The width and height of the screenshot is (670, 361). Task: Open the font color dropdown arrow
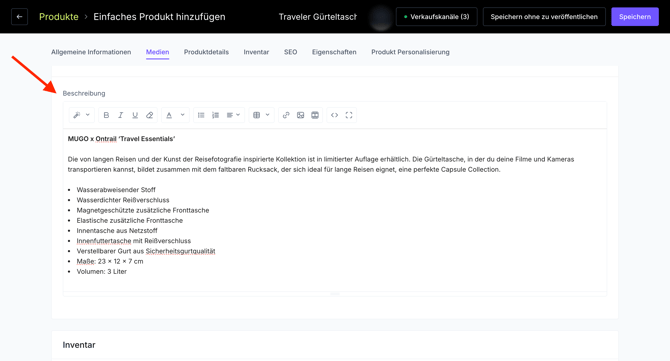[x=182, y=115]
